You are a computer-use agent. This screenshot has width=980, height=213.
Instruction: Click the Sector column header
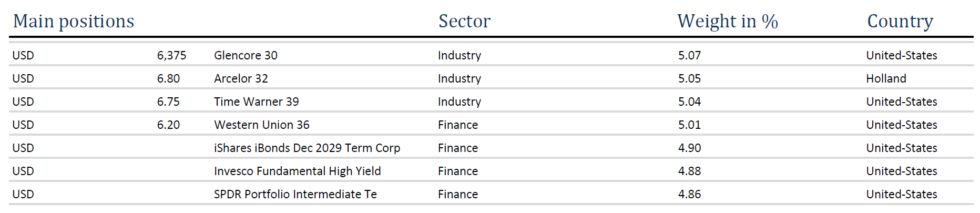tap(464, 21)
